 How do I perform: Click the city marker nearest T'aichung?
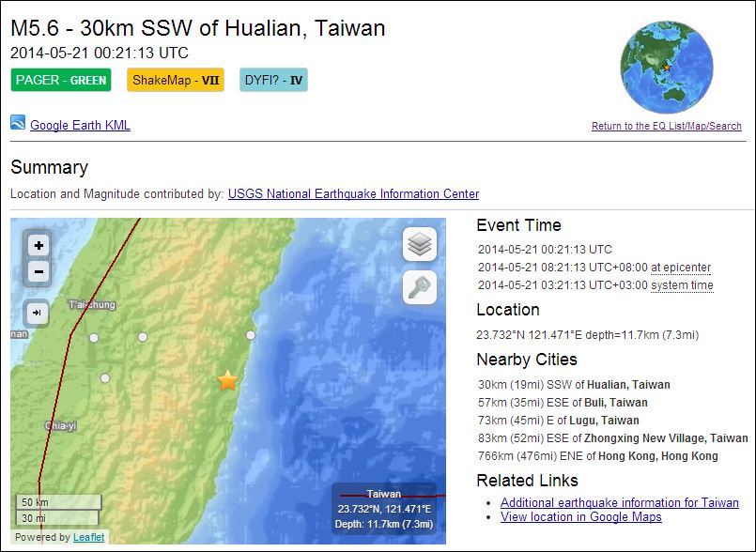(x=94, y=337)
